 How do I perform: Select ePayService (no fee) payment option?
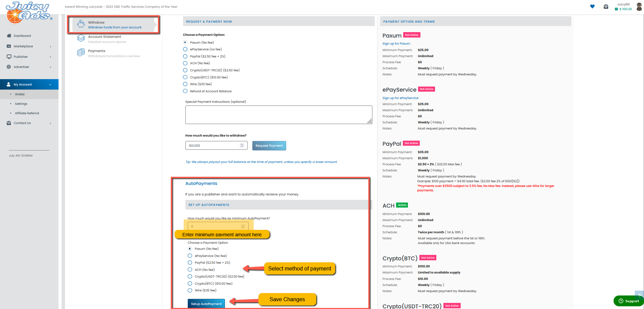pyautogui.click(x=185, y=49)
